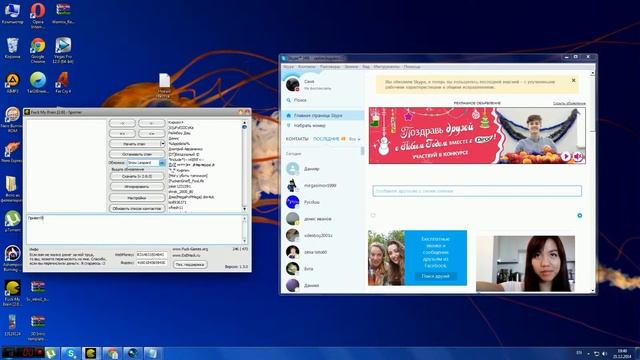Open the arrow beside Начать спам button
The image size is (640, 360).
click(x=162, y=144)
